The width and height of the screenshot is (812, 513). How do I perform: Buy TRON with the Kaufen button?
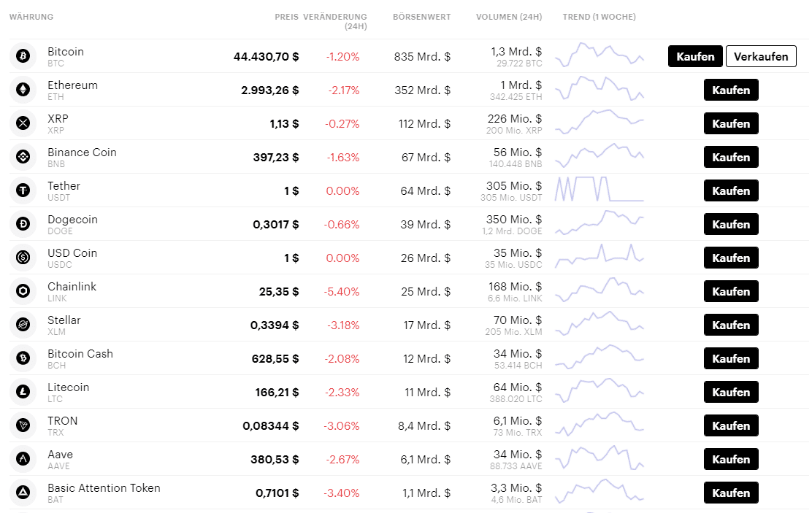pos(731,426)
